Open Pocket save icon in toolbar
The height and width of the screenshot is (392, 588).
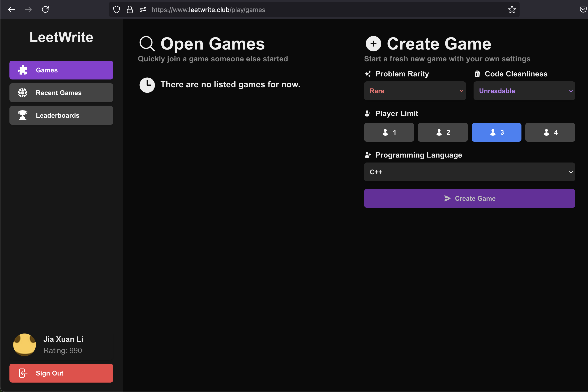pyautogui.click(x=583, y=10)
